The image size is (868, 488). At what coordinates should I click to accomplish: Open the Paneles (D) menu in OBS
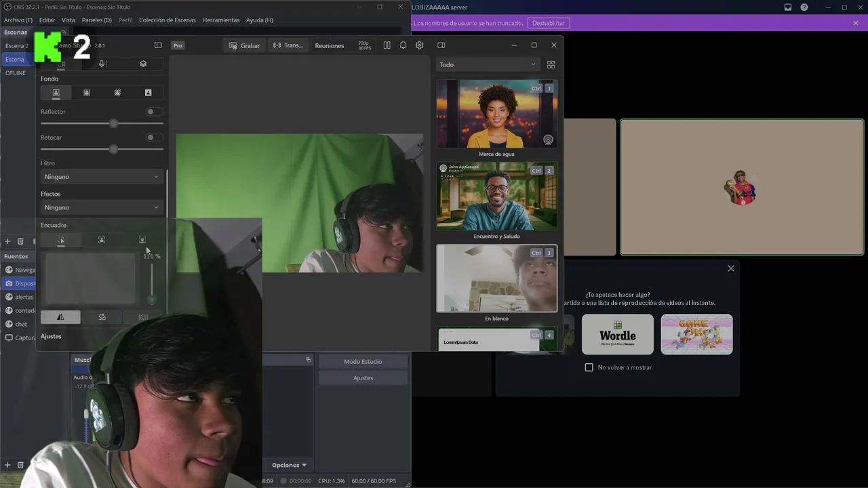coord(97,20)
